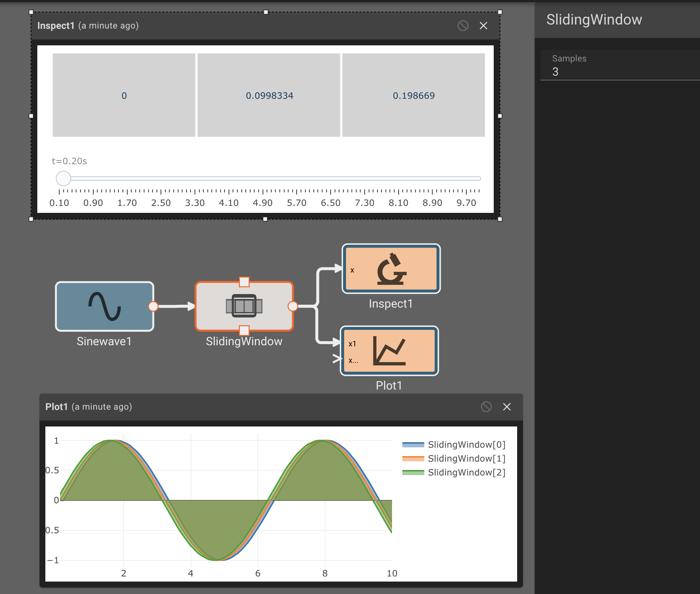
Task: Select the Sinewave1 block
Action: (x=104, y=307)
